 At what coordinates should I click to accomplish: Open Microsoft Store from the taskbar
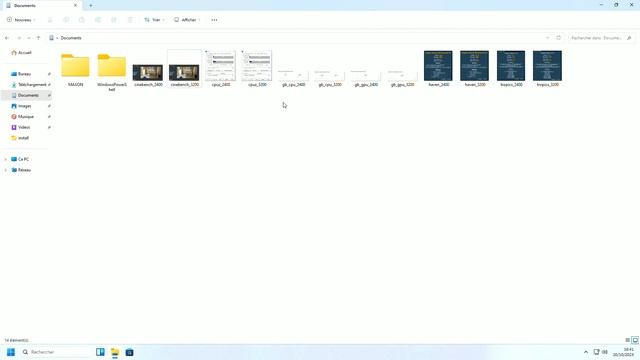point(129,352)
